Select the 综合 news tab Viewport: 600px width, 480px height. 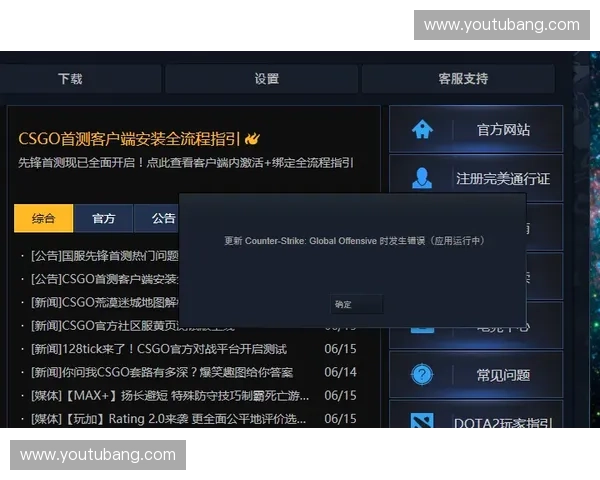tap(43, 218)
